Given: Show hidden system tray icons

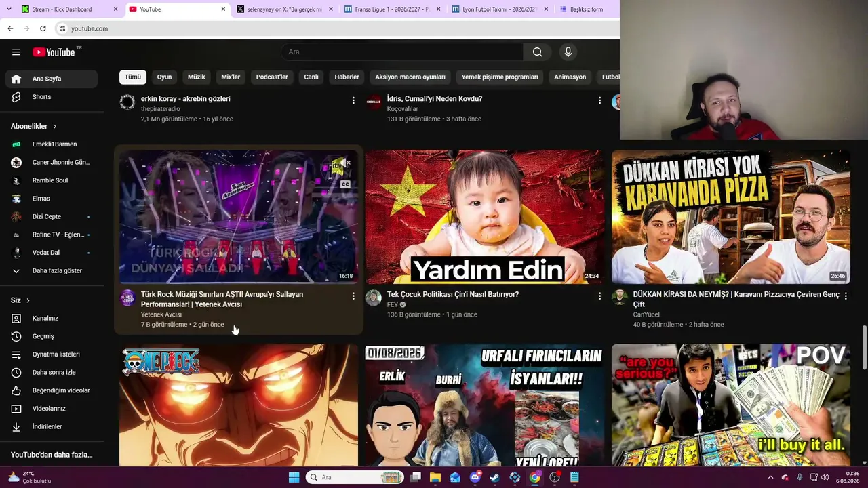Looking at the screenshot, I should coord(770,477).
